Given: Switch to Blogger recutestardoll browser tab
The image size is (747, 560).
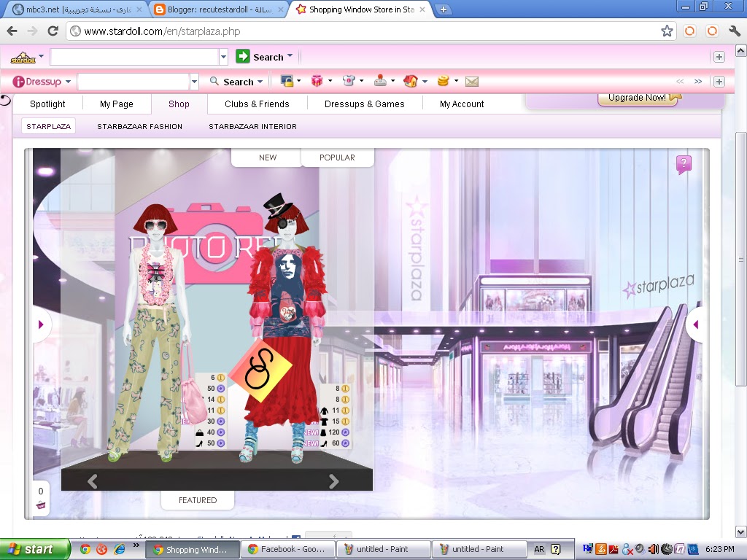Looking at the screenshot, I should tap(217, 9).
